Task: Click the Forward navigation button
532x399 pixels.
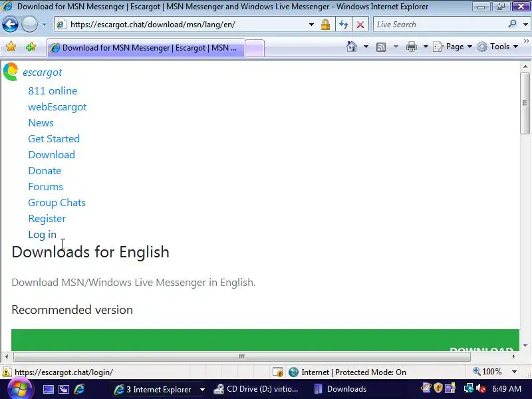Action: [29, 25]
